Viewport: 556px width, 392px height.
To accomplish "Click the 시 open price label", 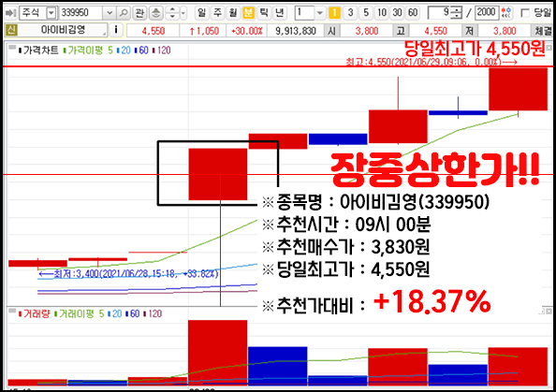I will click(331, 31).
